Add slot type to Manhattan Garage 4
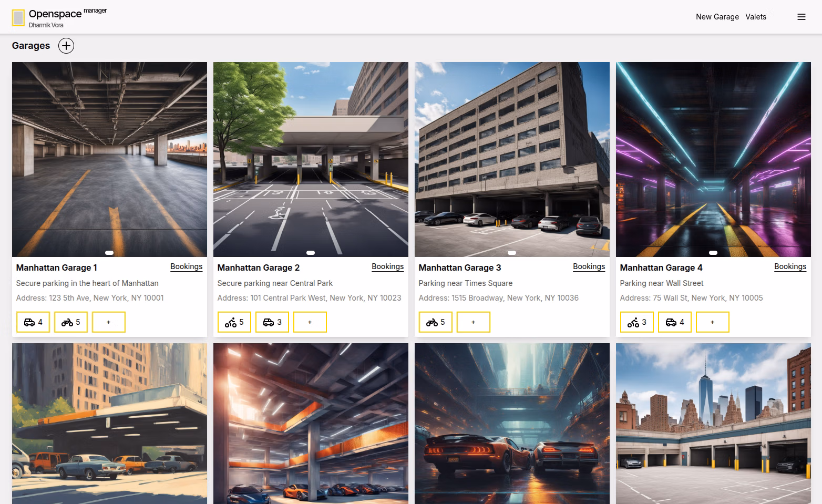This screenshot has height=504, width=822. [x=713, y=322]
